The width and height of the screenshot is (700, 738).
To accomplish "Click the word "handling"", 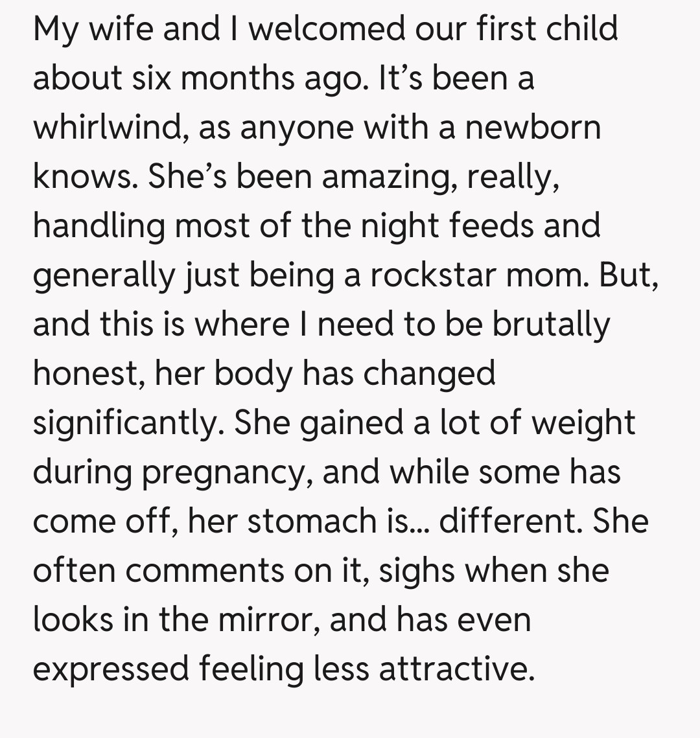I will pos(99,226).
